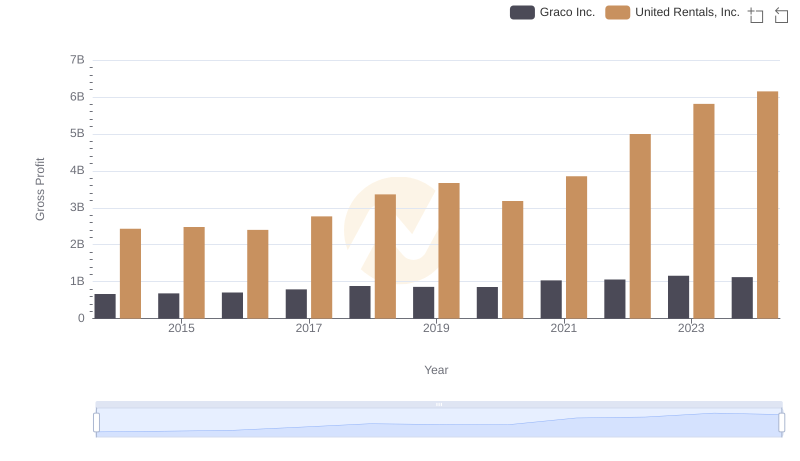Select United Rentals bar for 2016

click(x=258, y=274)
